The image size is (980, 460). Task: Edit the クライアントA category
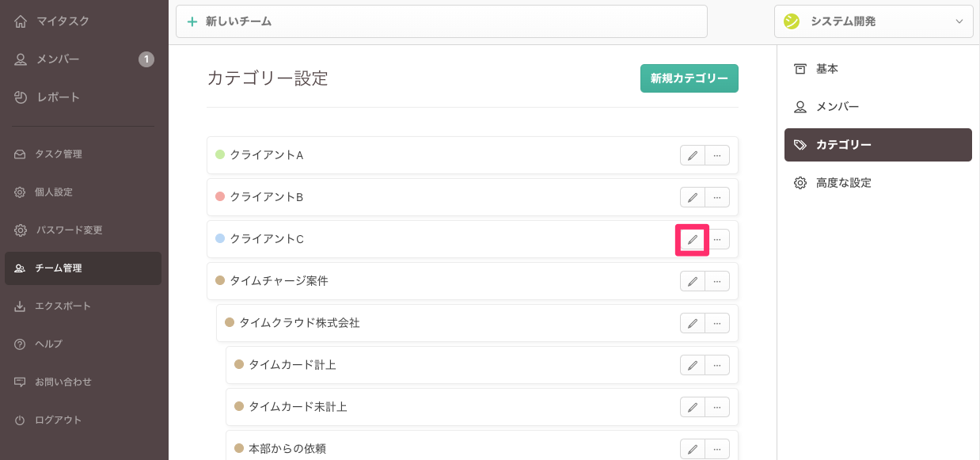coord(692,155)
